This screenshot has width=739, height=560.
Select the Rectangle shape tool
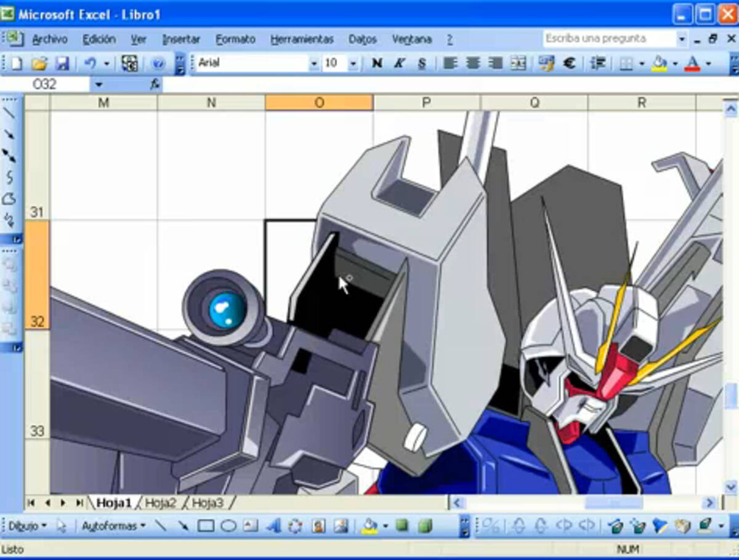206,526
